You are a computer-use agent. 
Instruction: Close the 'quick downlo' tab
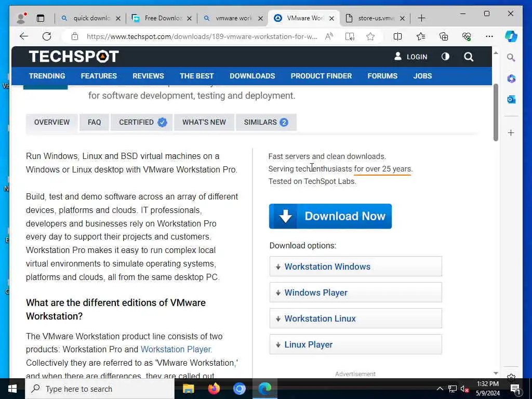pos(118,18)
